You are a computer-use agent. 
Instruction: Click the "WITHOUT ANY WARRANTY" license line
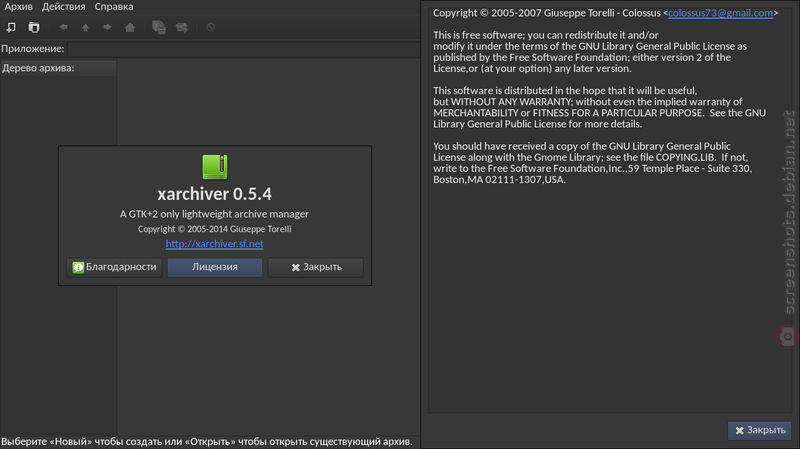pyautogui.click(x=588, y=102)
